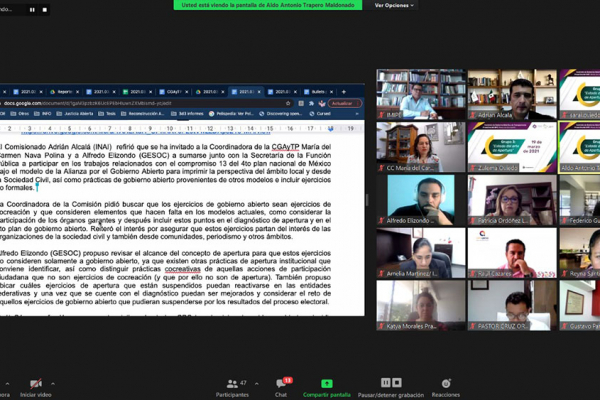Expand audio options arrow at toolbar's left edge
Image resolution: width=600 pixels, height=400 pixels.
[x=7, y=384]
